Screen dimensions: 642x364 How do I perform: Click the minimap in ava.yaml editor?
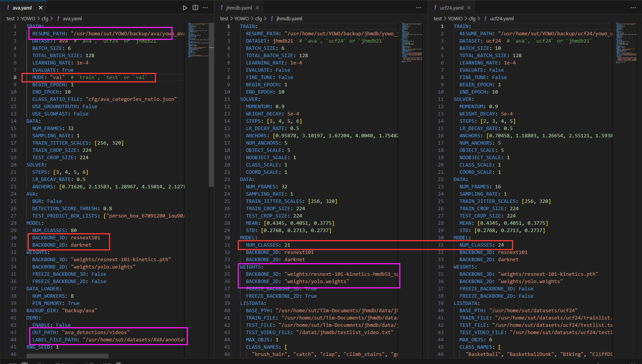(x=198, y=40)
